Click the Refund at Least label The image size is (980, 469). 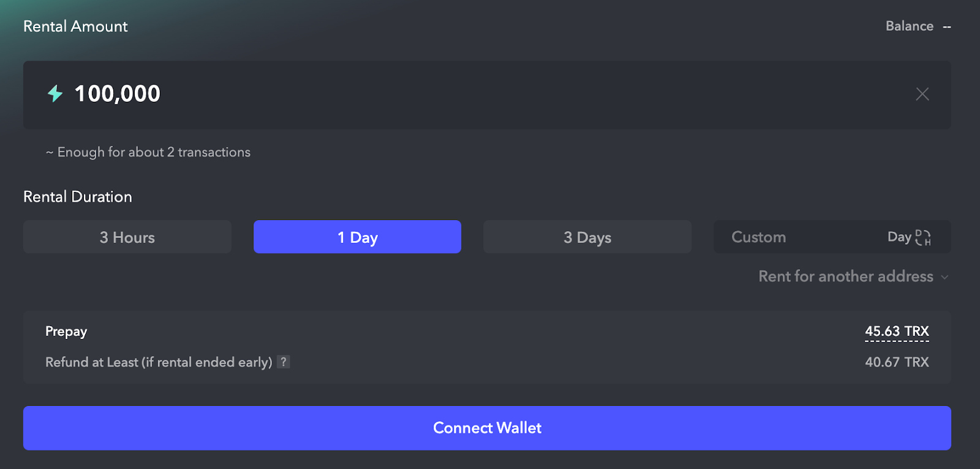coord(158,362)
